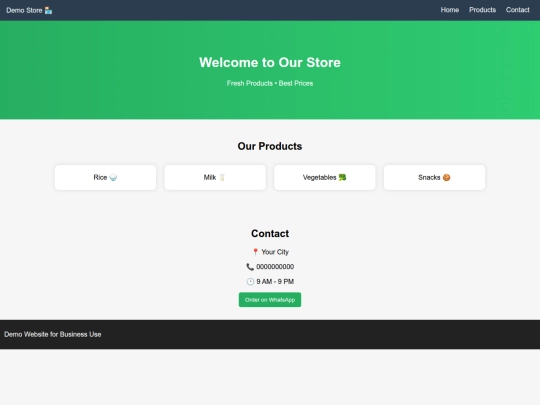Open Contact from the top navigation
Viewport: 540px width, 405px height.
click(518, 10)
